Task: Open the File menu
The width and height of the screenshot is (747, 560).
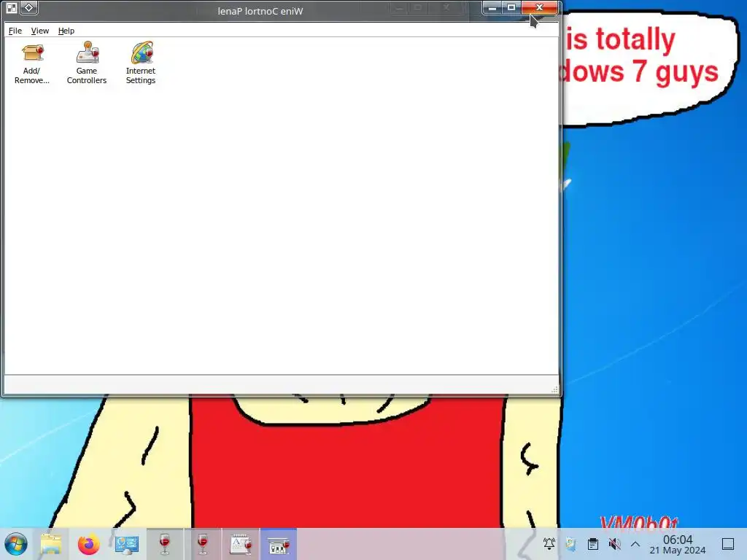Action: [15, 31]
